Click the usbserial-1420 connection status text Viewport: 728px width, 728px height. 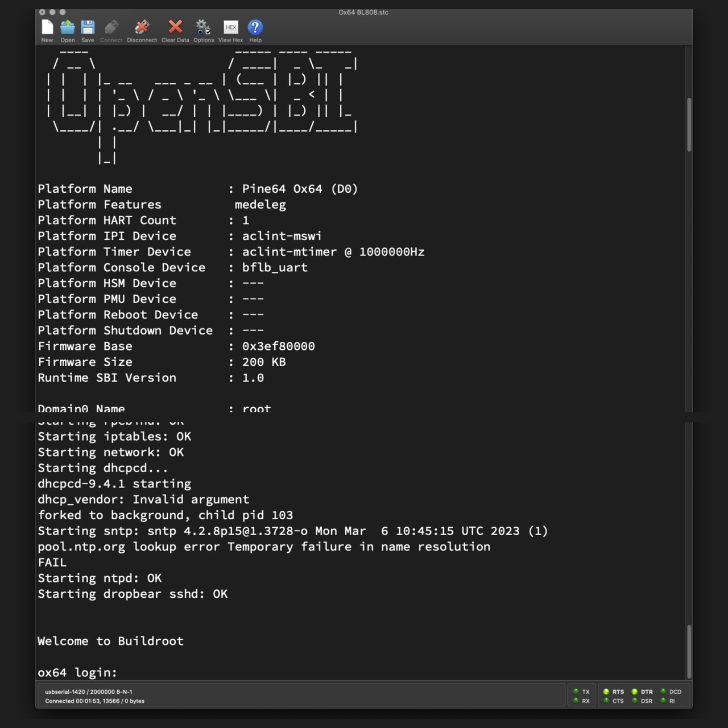tap(89, 692)
